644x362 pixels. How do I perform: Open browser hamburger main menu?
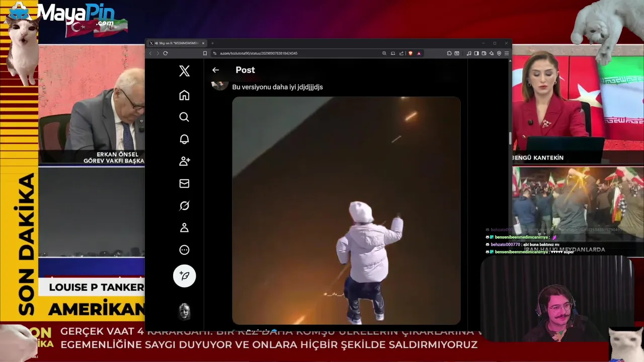(507, 53)
